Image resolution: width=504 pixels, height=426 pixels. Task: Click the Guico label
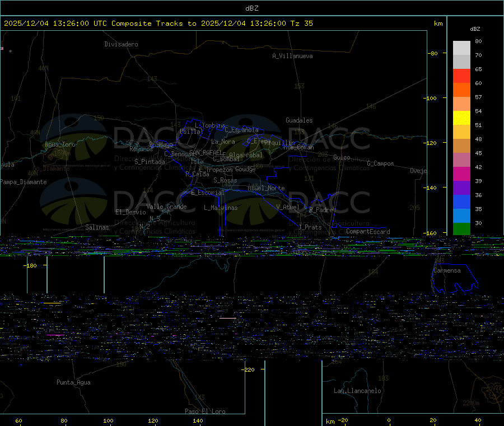(342, 157)
